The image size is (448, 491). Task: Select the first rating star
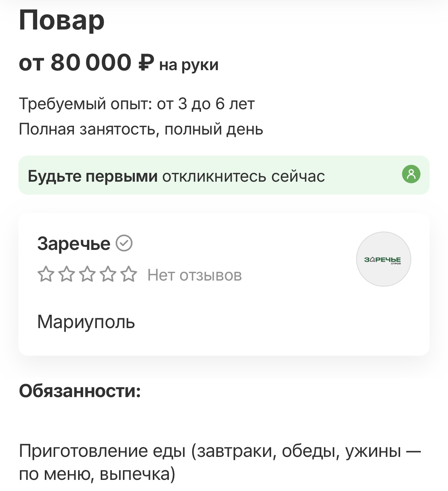tap(46, 274)
